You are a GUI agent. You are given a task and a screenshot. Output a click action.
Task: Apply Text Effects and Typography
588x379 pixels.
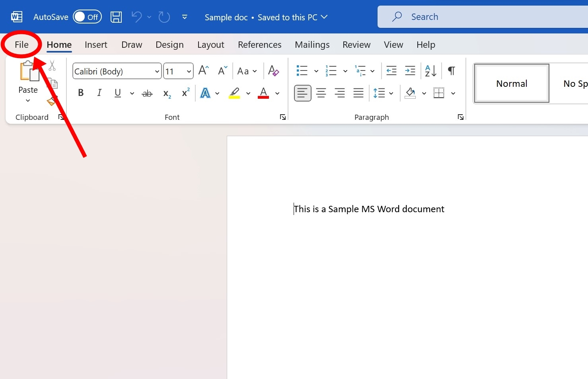coord(205,93)
